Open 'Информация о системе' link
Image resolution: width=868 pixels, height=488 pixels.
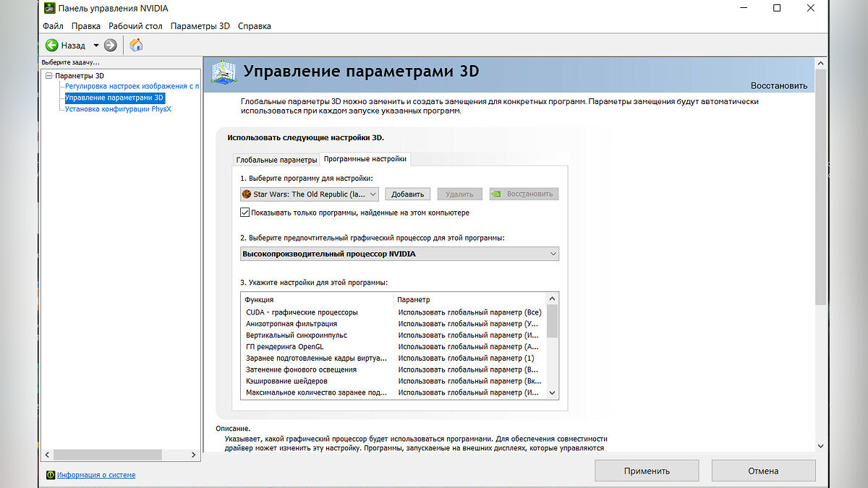pyautogui.click(x=96, y=475)
